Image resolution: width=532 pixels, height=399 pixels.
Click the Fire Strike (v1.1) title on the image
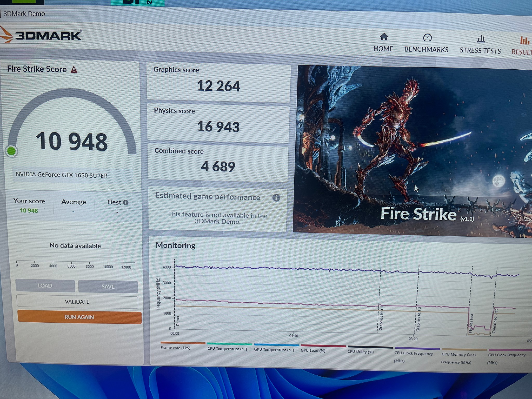(x=427, y=215)
